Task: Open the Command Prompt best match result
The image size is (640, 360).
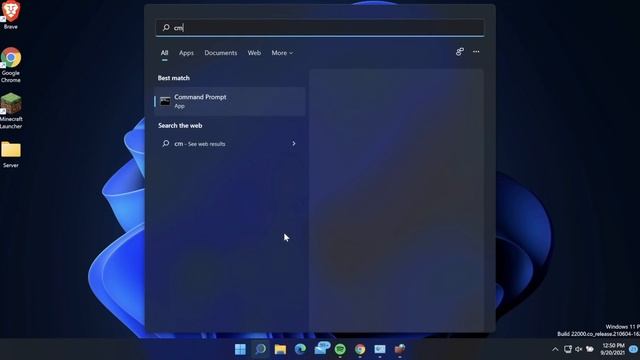Action: (230, 101)
